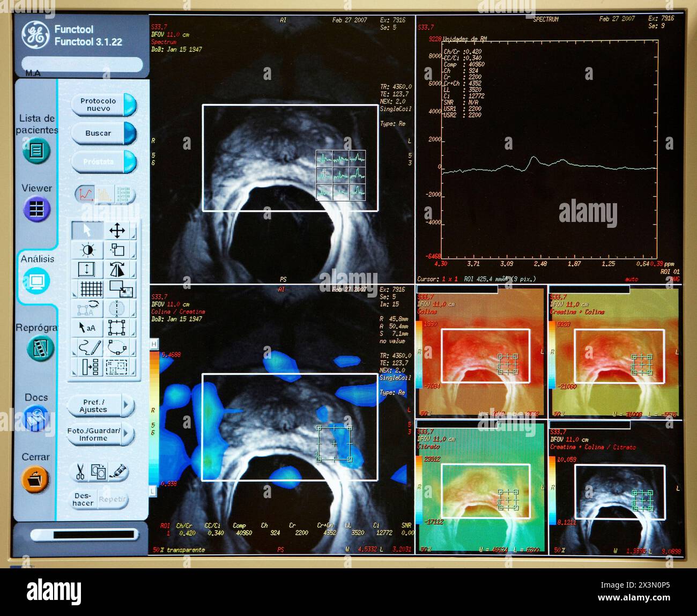Expand the ellipse ROI tool options triangle
This screenshot has height=616, width=697.
tap(132, 354)
